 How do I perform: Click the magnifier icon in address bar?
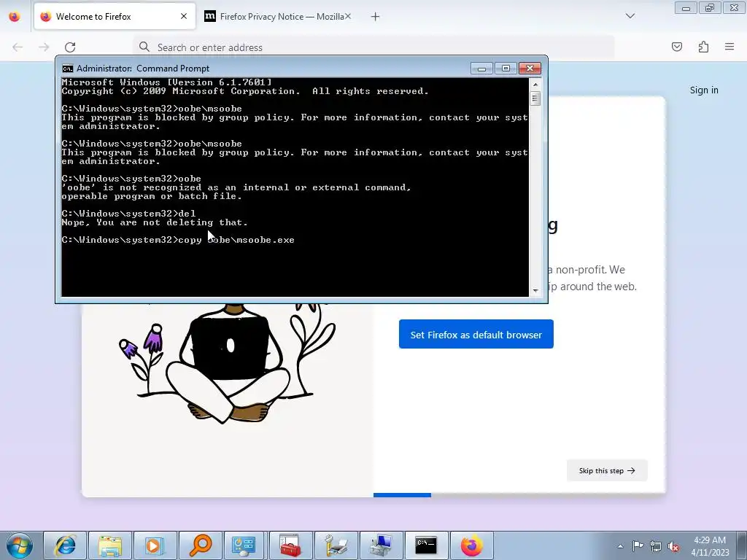144,47
